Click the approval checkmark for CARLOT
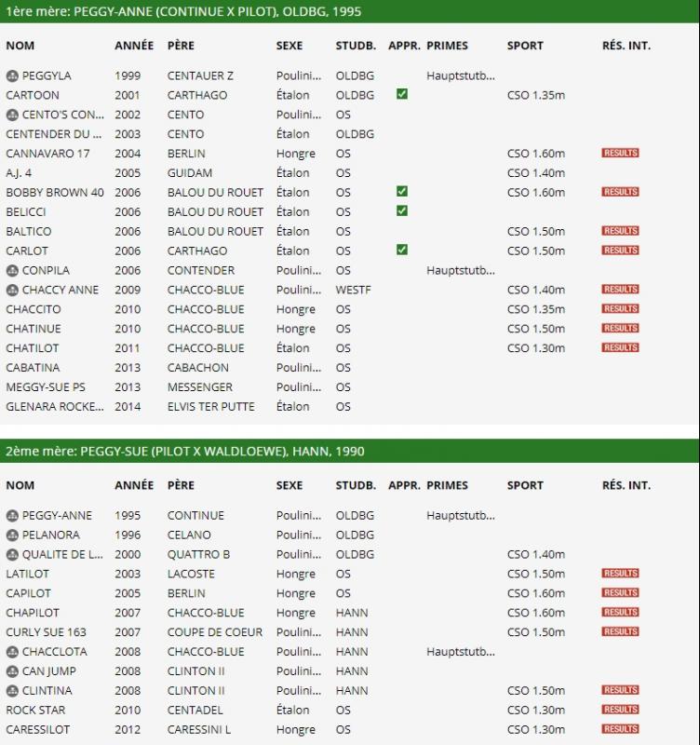Viewport: 700px width, 745px height. click(x=402, y=250)
